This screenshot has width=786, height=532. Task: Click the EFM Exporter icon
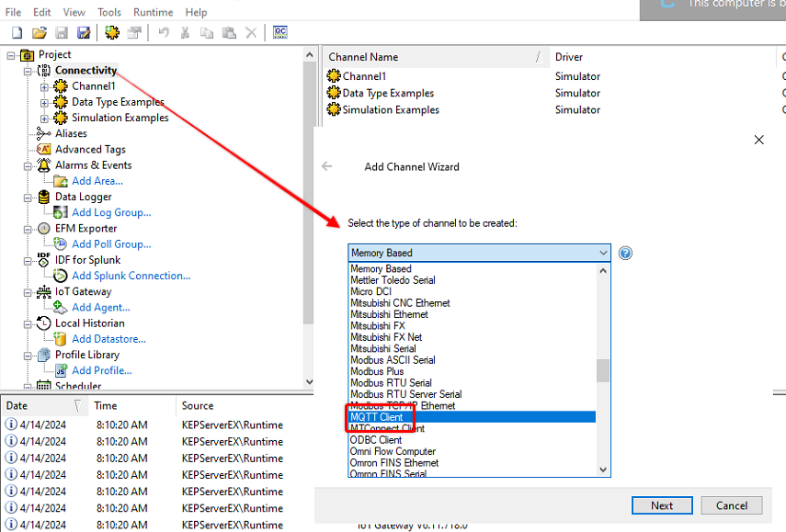point(44,229)
